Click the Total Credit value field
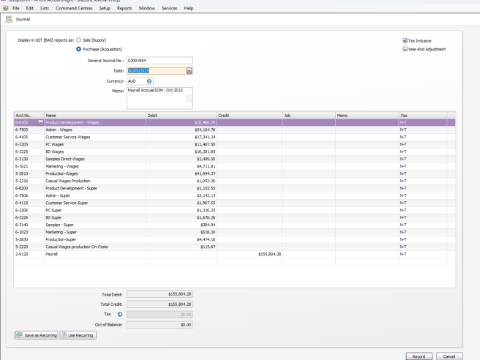The image size is (480, 360). pos(159,304)
